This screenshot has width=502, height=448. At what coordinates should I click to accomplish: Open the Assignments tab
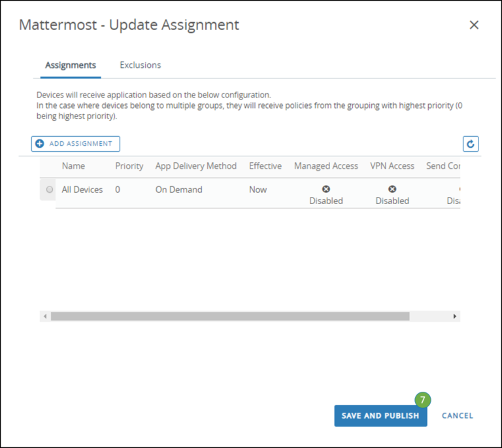click(x=71, y=65)
